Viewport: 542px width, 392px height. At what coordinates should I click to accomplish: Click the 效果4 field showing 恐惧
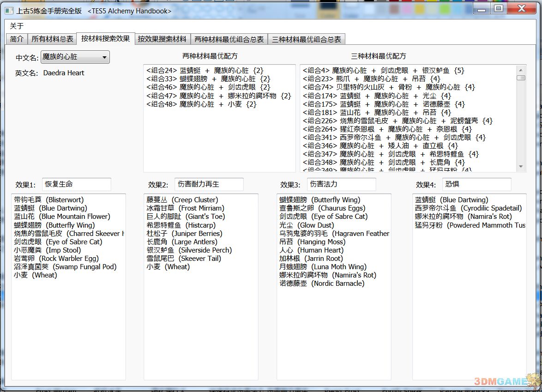(476, 184)
